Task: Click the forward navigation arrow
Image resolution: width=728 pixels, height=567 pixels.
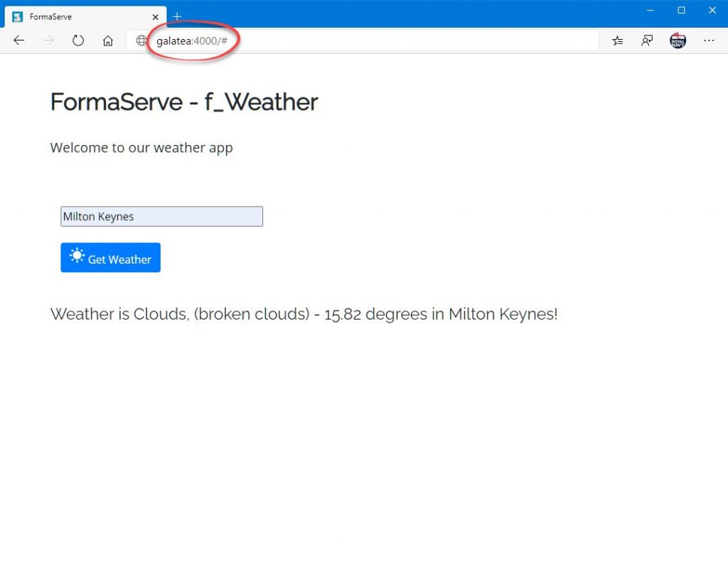Action: pos(48,40)
